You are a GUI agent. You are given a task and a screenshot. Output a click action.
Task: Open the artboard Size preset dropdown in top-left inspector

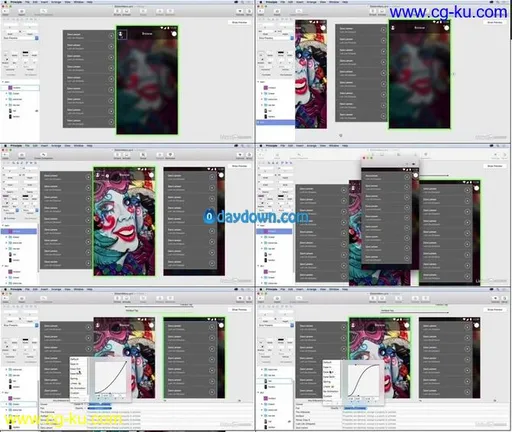(21, 38)
